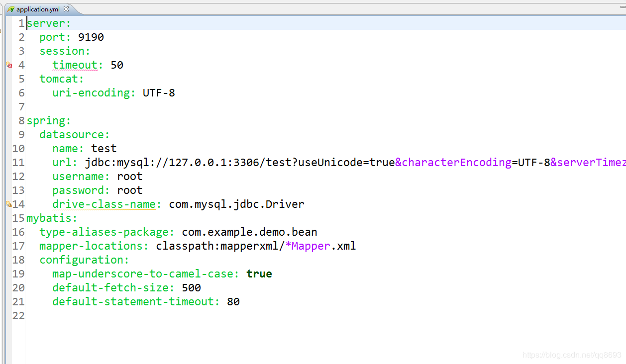Click the bold 'true' value on line 19
626x364 pixels.
click(259, 274)
